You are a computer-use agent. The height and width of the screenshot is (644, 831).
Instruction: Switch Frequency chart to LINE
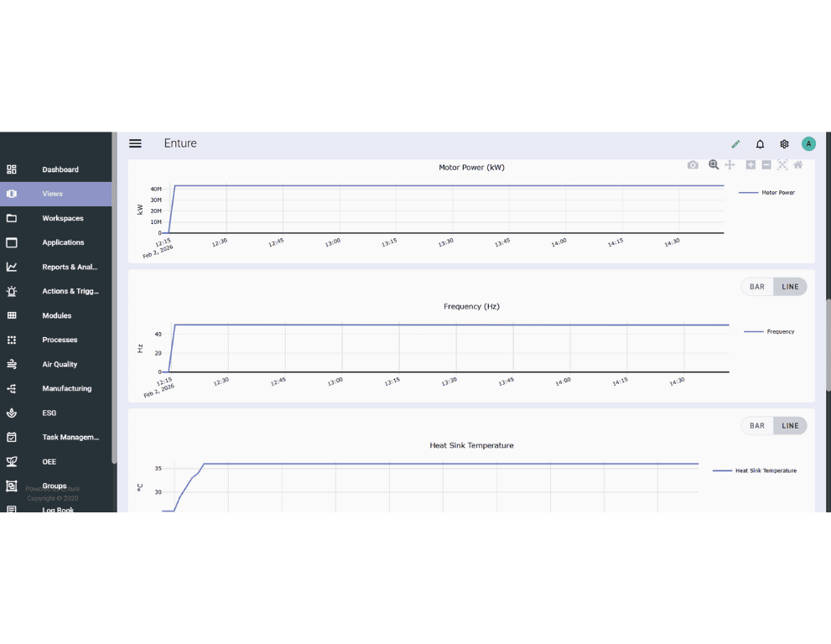790,287
